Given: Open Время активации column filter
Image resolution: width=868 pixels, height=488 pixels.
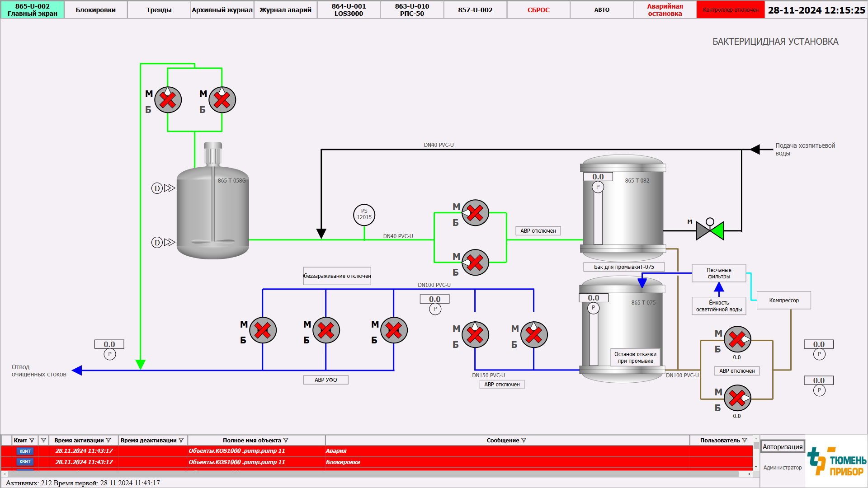Looking at the screenshot, I should pyautogui.click(x=108, y=440).
